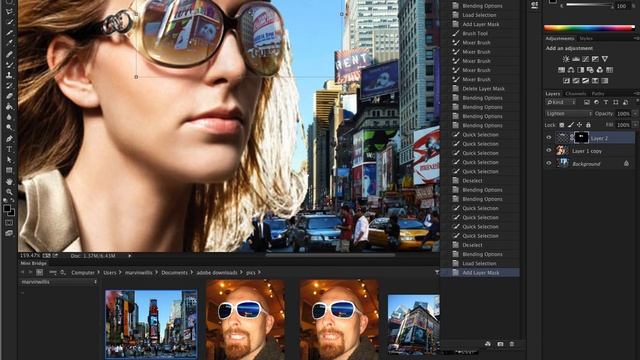Select the Rectangle shape tool
This screenshot has width=640, height=360.
coord(9,171)
